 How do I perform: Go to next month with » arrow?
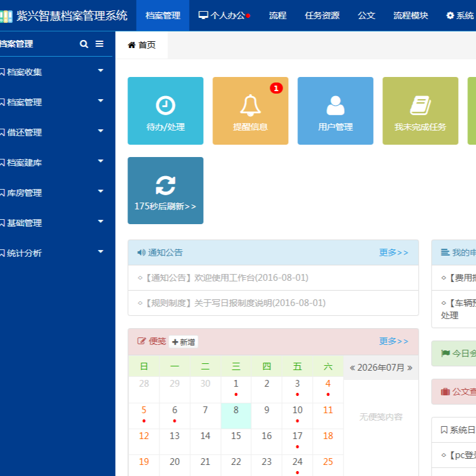click(410, 368)
